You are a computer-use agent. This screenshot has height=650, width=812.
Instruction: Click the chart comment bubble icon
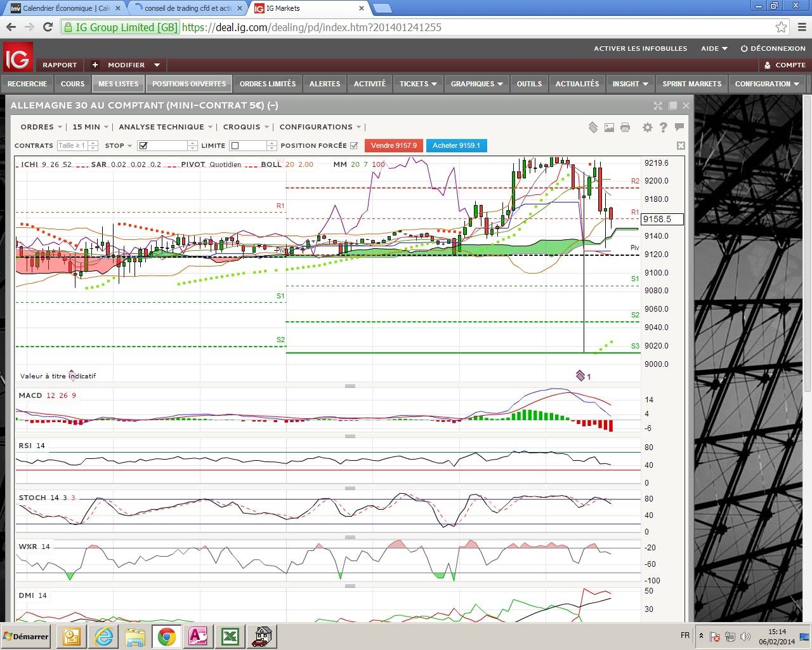(679, 127)
